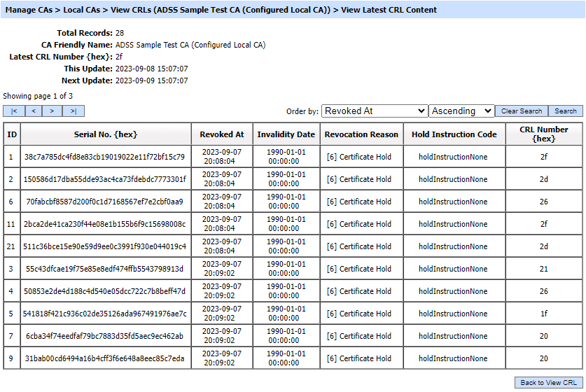The width and height of the screenshot is (586, 392).
Task: Open the 'Revoked At' order-by dropdown
Action: pos(375,111)
